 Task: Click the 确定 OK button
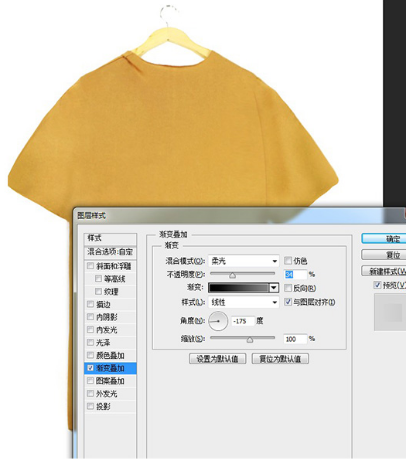tap(384, 239)
